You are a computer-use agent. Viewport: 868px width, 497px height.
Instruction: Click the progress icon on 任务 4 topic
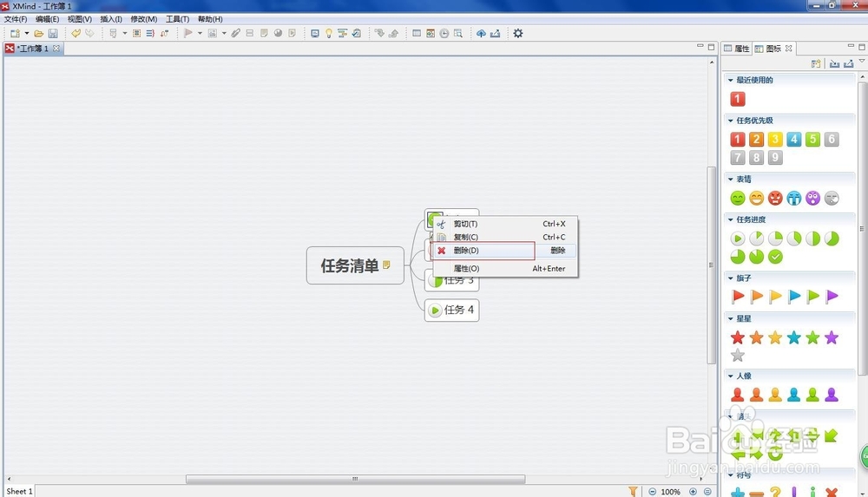point(435,310)
